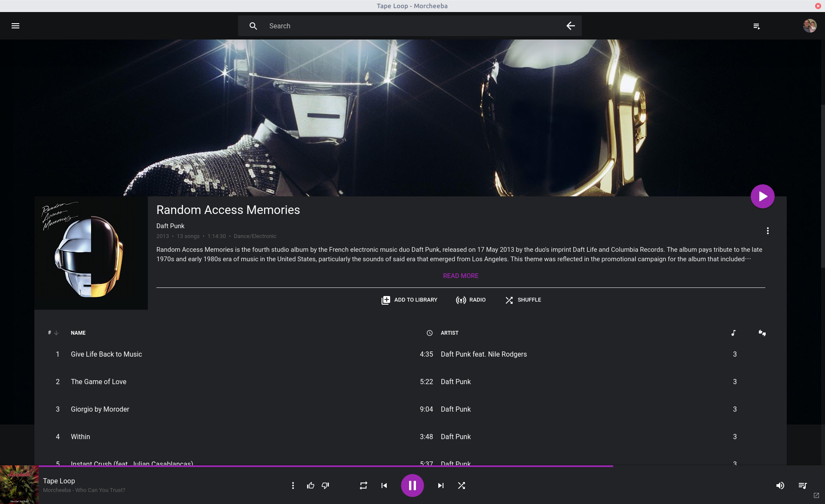
Task: Expand the now playing queue panel
Action: click(x=803, y=485)
